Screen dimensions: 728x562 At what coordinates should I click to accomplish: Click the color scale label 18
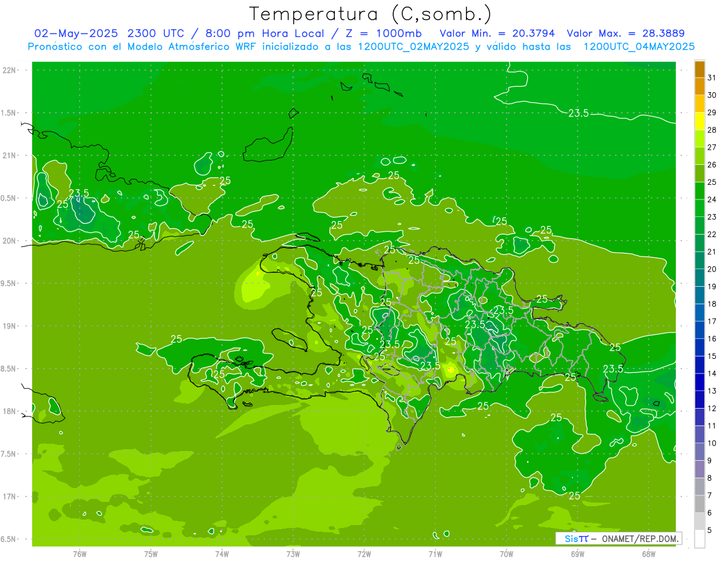712,304
